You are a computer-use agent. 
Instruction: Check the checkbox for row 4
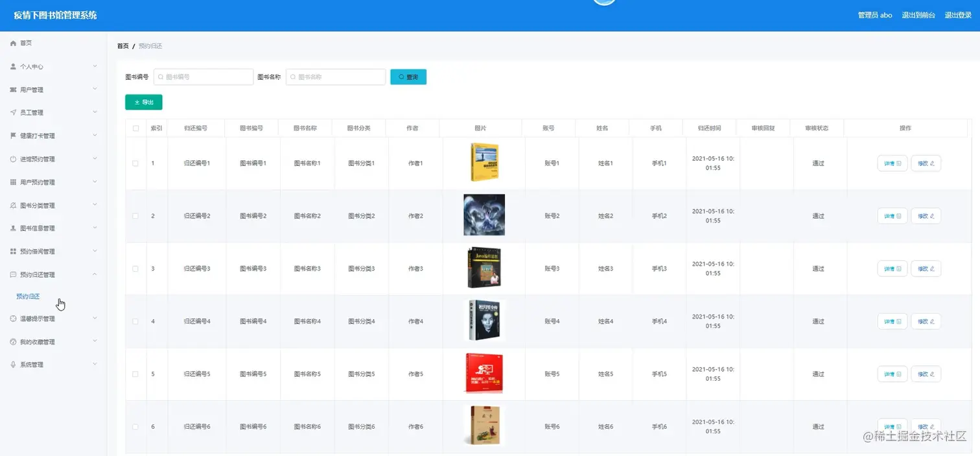tap(135, 321)
